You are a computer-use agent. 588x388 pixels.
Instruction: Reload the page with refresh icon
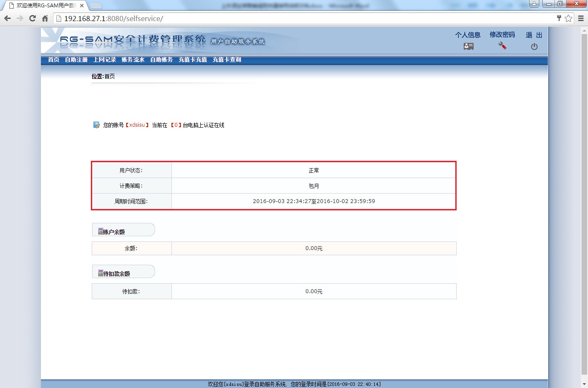(32, 19)
